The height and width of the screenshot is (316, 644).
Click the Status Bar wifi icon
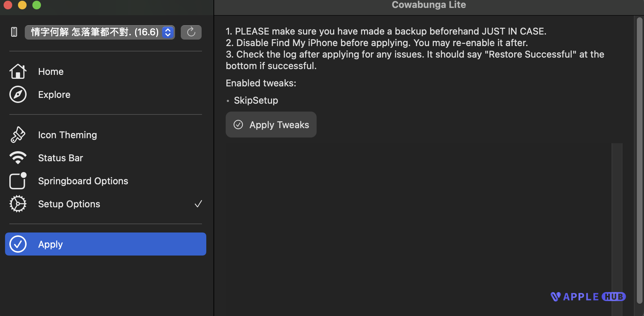pos(18,158)
